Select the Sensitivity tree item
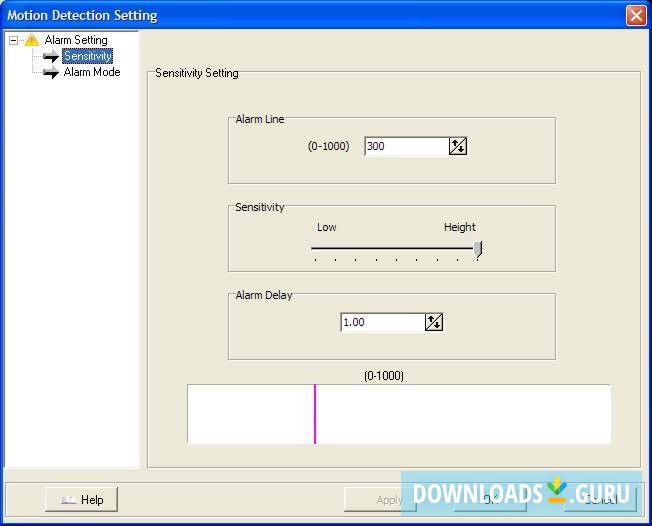The height and width of the screenshot is (526, 652). point(88,56)
